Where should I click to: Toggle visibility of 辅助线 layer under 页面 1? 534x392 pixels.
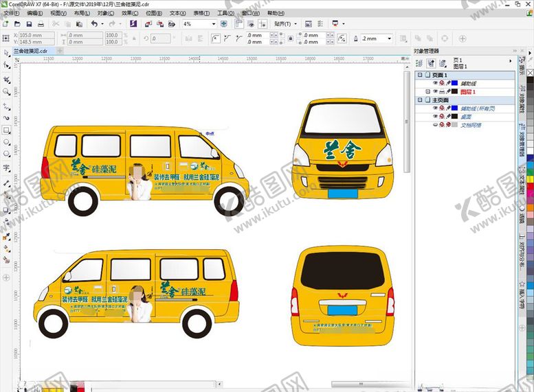pyautogui.click(x=435, y=83)
